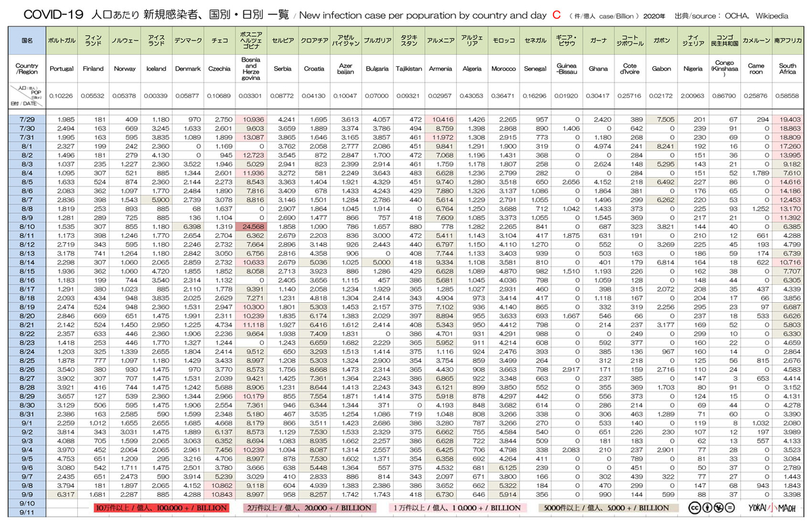812x522 pixels.
Task: Click Iceland's population value 0.00339
Action: tap(156, 95)
